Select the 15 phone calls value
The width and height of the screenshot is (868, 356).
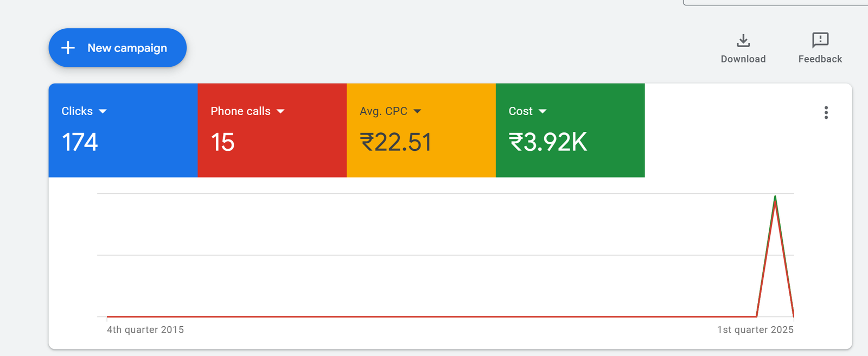[222, 142]
